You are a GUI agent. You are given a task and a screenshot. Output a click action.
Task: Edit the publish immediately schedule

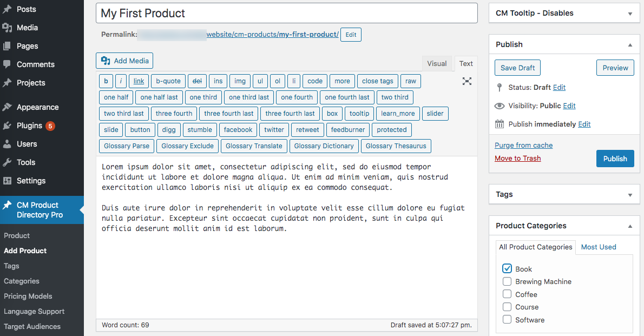pos(584,124)
